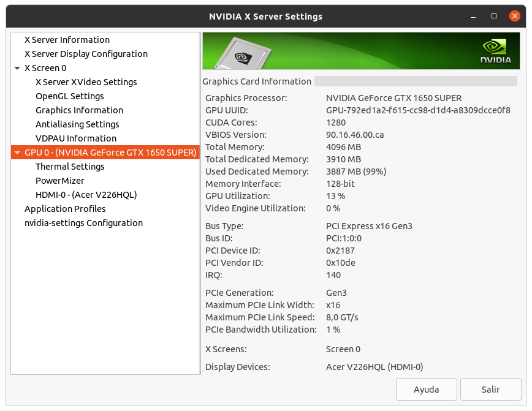Click Maximum PCIe Link Speed value 8,0 GT/s
This screenshot has width=532, height=411.
click(342, 317)
